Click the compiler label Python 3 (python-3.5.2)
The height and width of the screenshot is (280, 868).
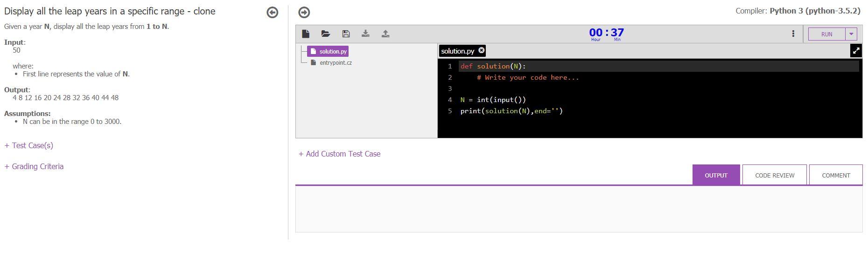[815, 11]
